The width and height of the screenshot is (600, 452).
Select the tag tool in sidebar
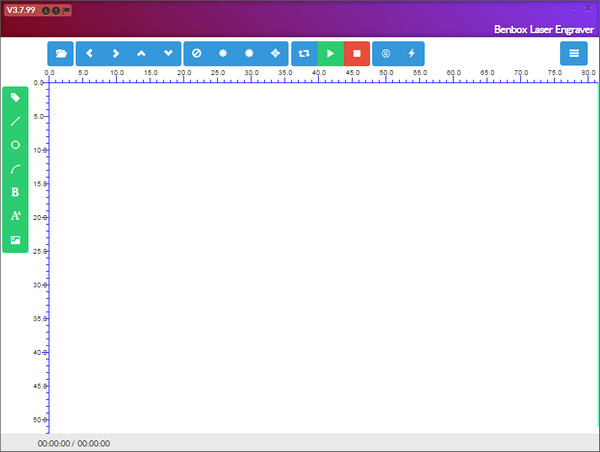(15, 98)
